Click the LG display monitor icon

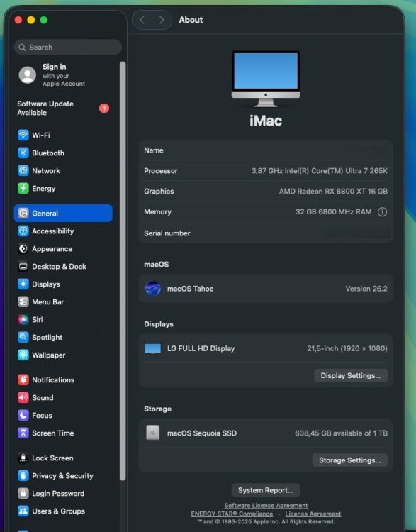click(153, 348)
